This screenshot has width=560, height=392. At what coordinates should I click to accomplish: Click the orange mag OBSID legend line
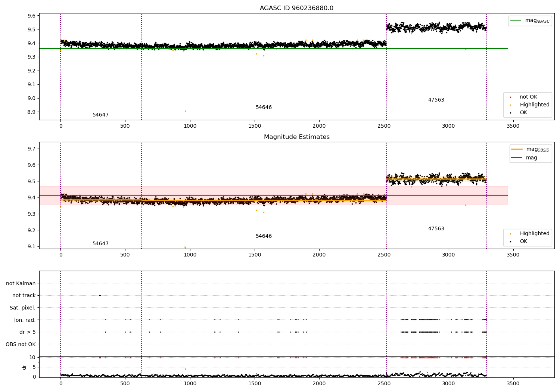(x=517, y=149)
